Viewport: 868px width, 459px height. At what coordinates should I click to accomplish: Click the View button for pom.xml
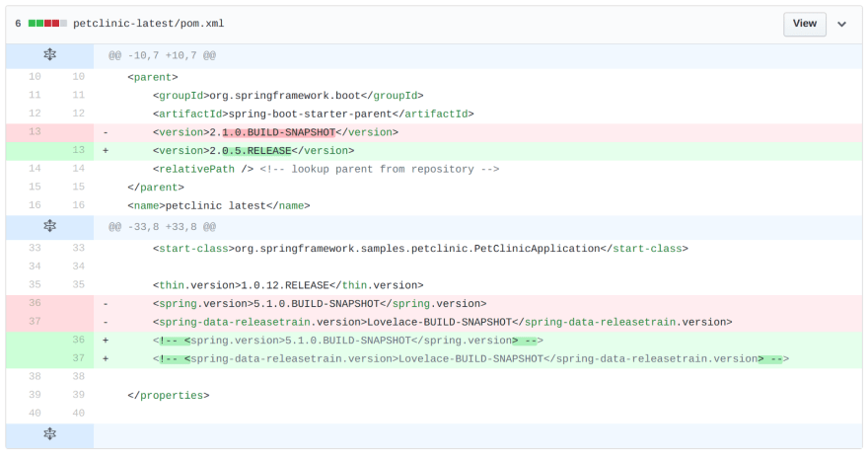pos(804,24)
